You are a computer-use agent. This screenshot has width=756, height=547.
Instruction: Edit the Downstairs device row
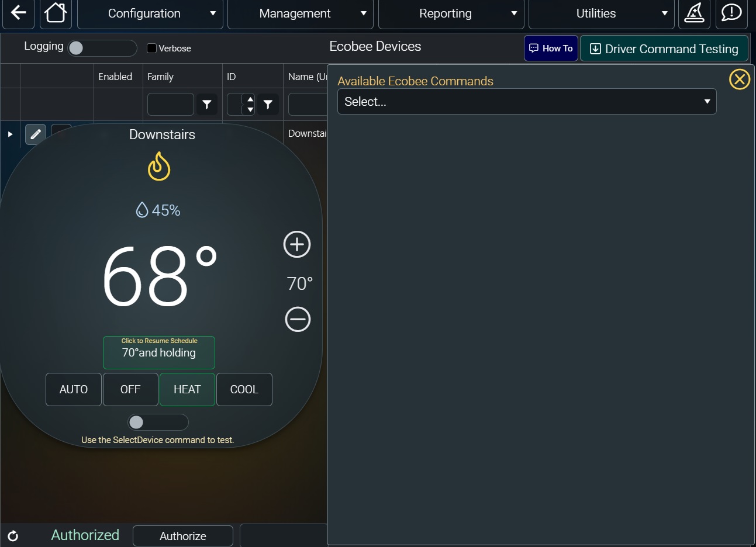click(36, 134)
